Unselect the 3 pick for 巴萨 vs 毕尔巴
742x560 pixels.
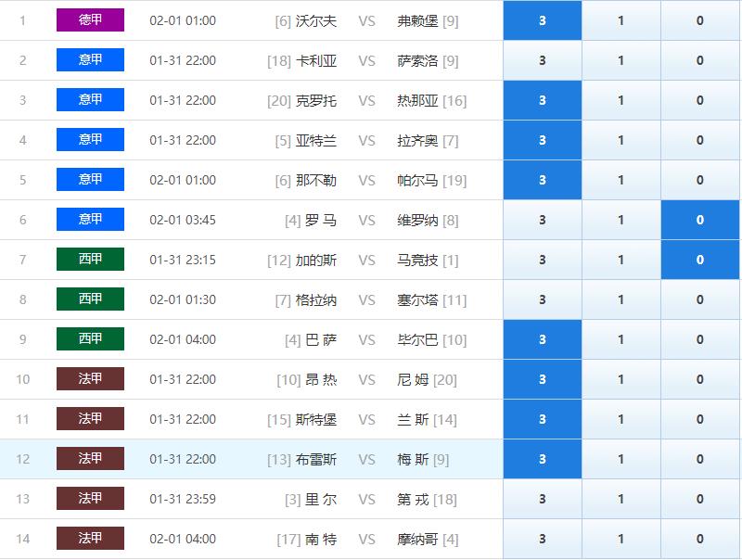click(x=543, y=339)
